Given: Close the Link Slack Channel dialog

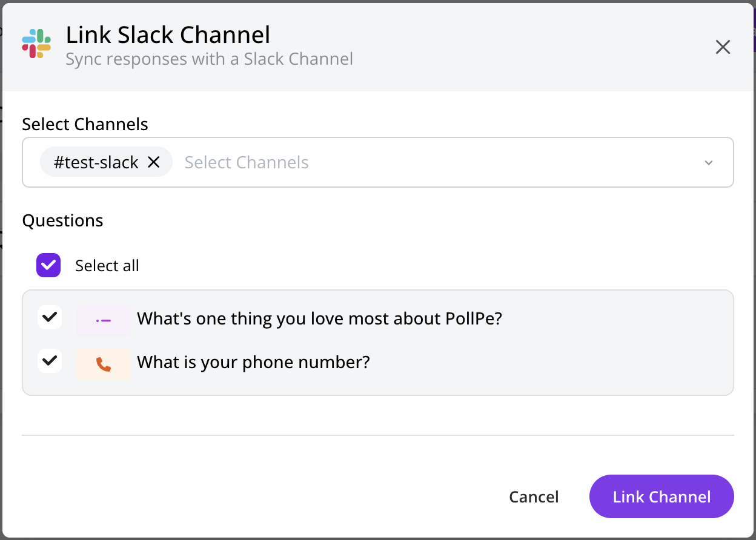Looking at the screenshot, I should [x=723, y=47].
